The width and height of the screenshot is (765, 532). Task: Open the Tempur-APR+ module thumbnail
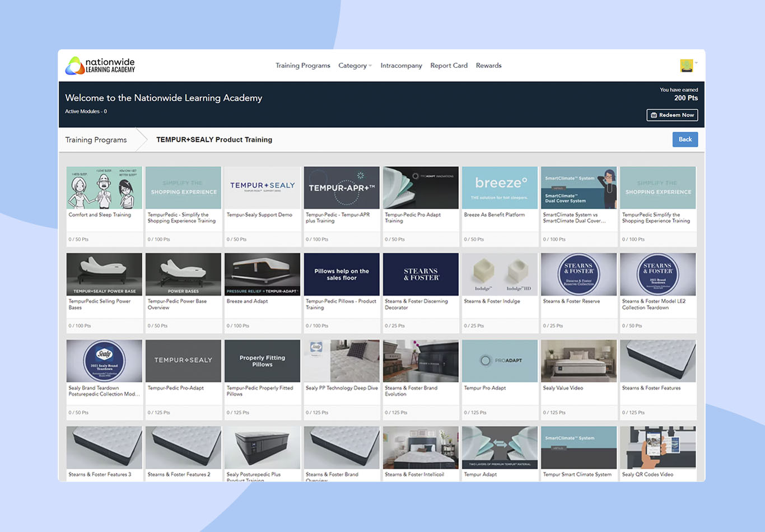tap(342, 188)
